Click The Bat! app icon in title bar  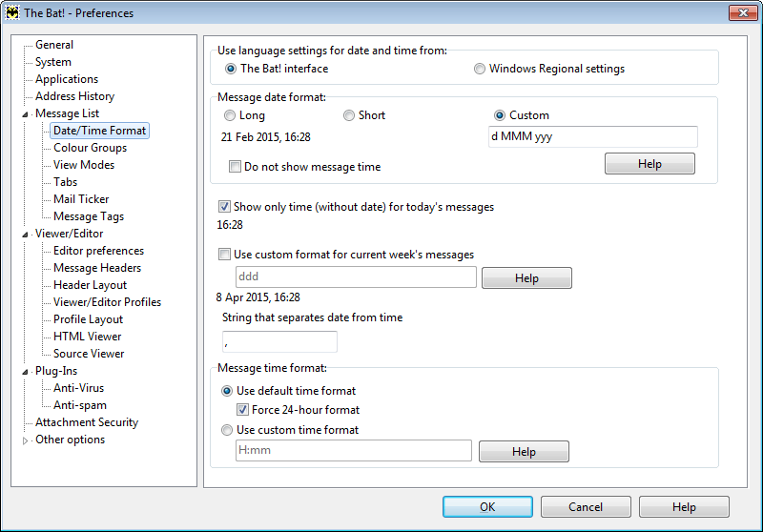(12, 12)
